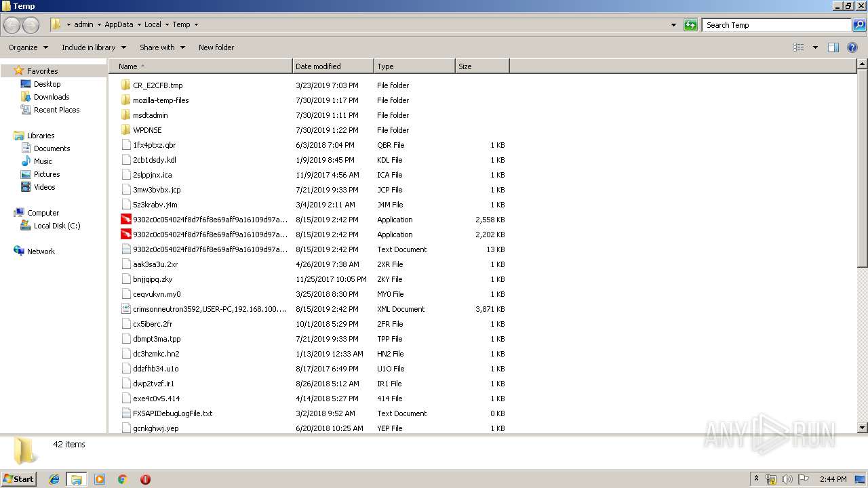This screenshot has width=868, height=488.
Task: Select the file 1fx4ptxz.qbr
Action: click(155, 145)
